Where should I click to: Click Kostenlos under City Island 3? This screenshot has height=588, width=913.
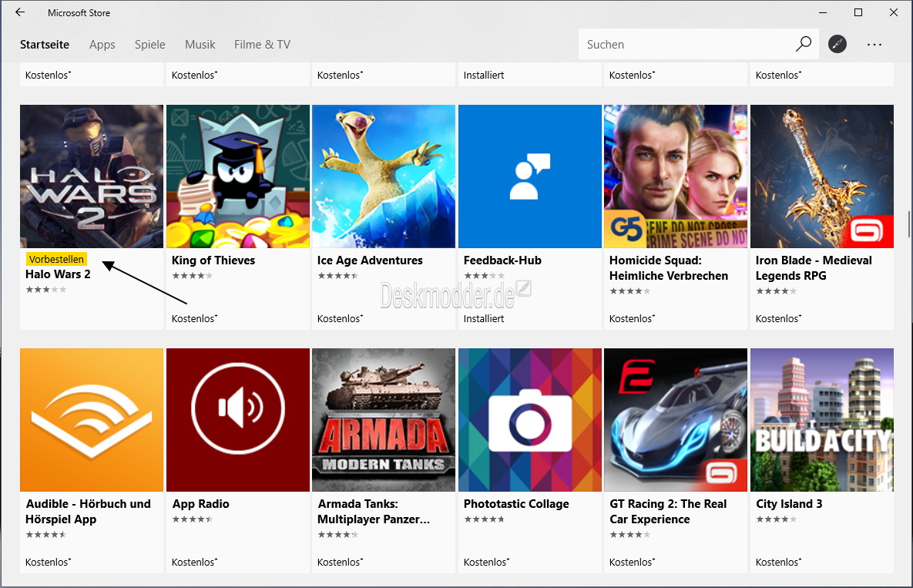778,562
